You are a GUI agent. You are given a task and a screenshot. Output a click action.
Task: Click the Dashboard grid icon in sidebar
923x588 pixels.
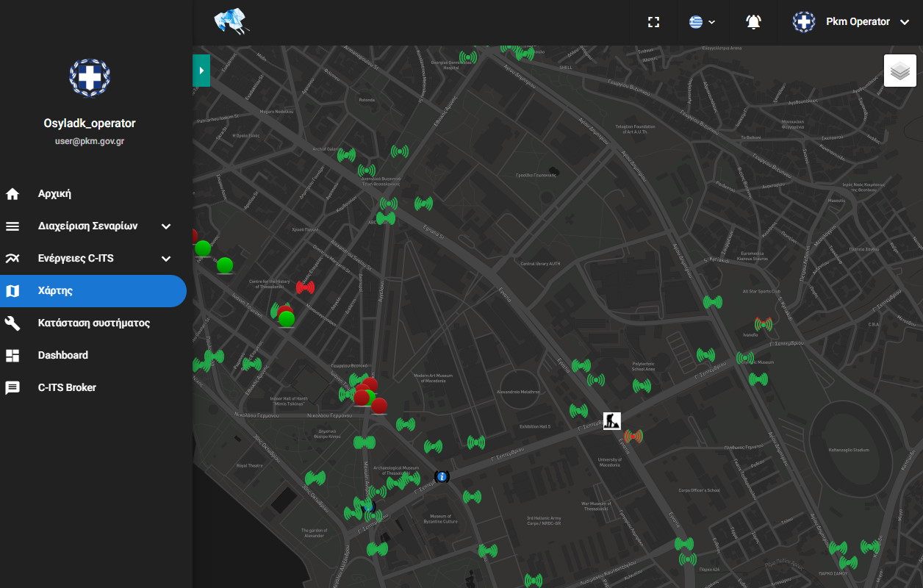(x=12, y=356)
